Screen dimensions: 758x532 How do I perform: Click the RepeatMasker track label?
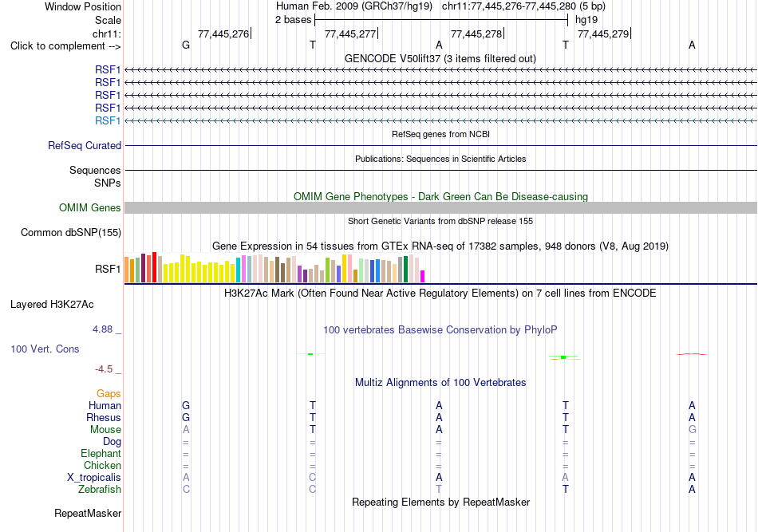point(88,513)
